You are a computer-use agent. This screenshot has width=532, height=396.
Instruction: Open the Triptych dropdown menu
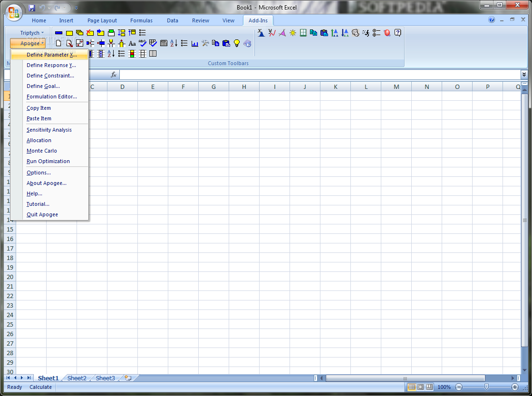[31, 33]
